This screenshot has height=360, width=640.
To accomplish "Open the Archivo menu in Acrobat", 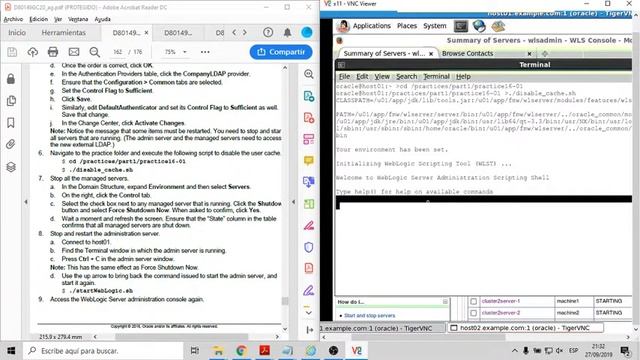I will (x=13, y=19).
